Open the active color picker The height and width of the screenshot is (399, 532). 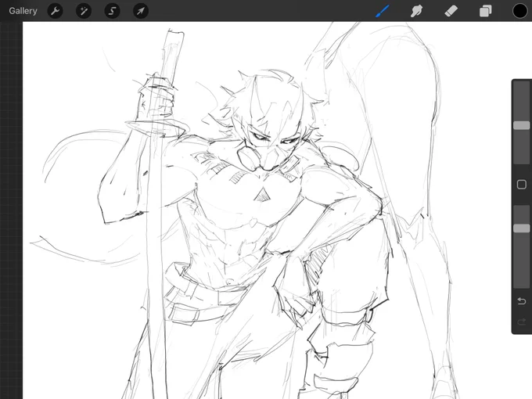coord(519,11)
